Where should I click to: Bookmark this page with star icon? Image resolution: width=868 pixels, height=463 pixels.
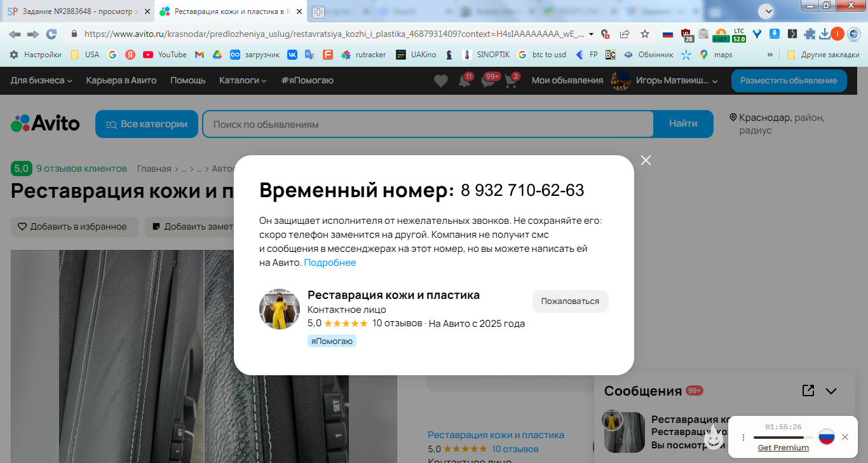(645, 34)
